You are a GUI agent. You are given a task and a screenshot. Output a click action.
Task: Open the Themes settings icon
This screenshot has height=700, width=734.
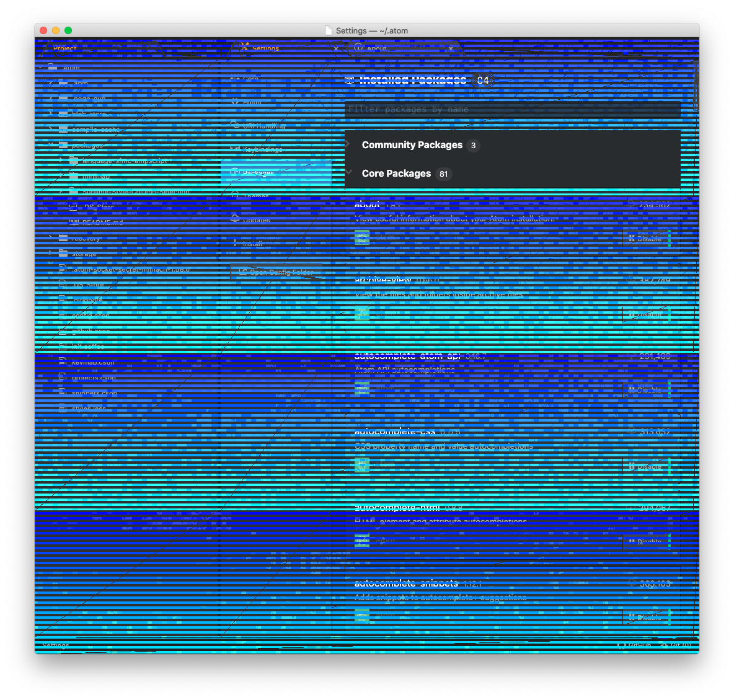click(x=236, y=196)
